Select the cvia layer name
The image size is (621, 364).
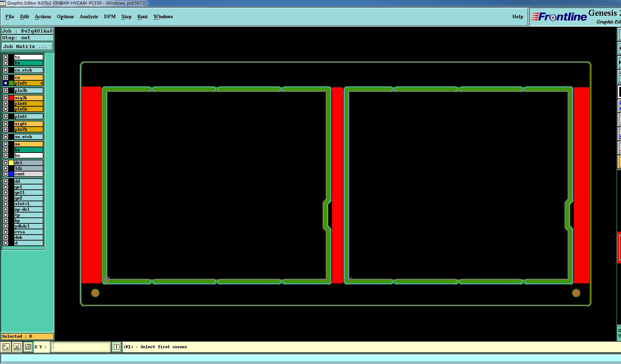(28, 232)
